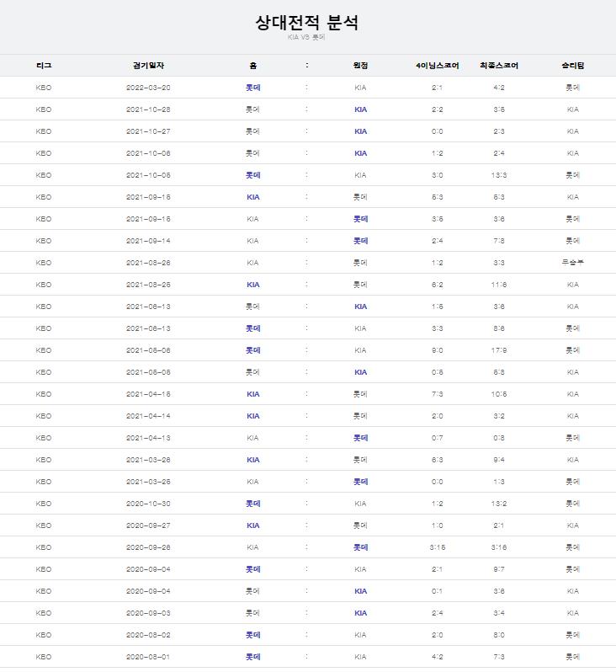
Task: Select the date 2020-08-02
Action: [148, 635]
